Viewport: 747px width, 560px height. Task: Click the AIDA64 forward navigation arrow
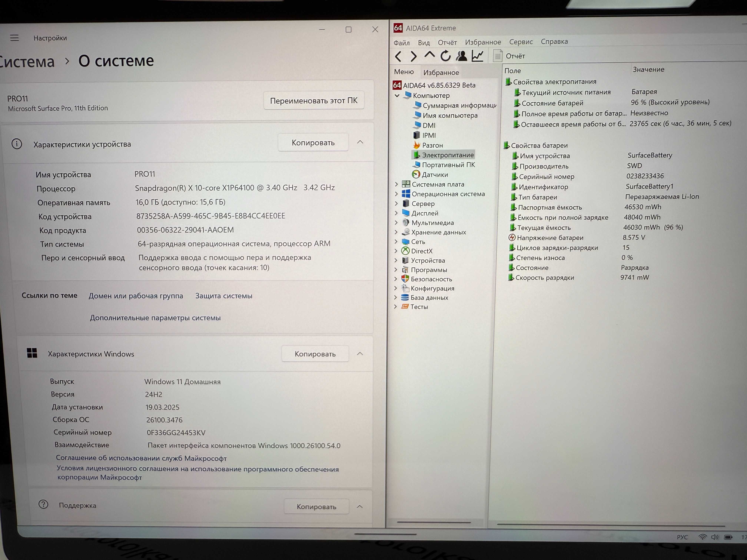[414, 56]
